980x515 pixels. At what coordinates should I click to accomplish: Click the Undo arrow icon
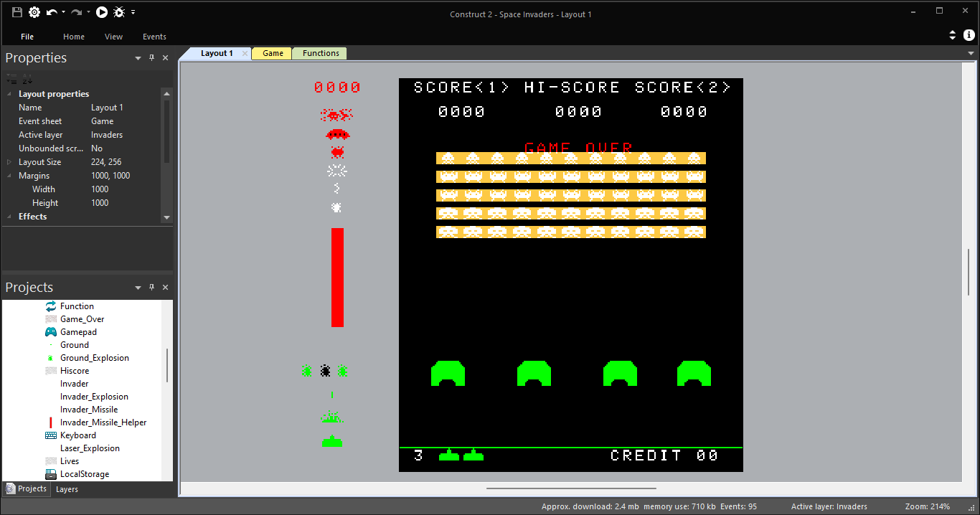52,12
